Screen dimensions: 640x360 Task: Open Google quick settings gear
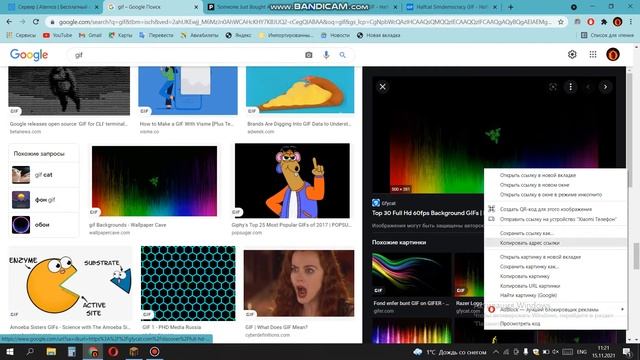click(x=572, y=54)
